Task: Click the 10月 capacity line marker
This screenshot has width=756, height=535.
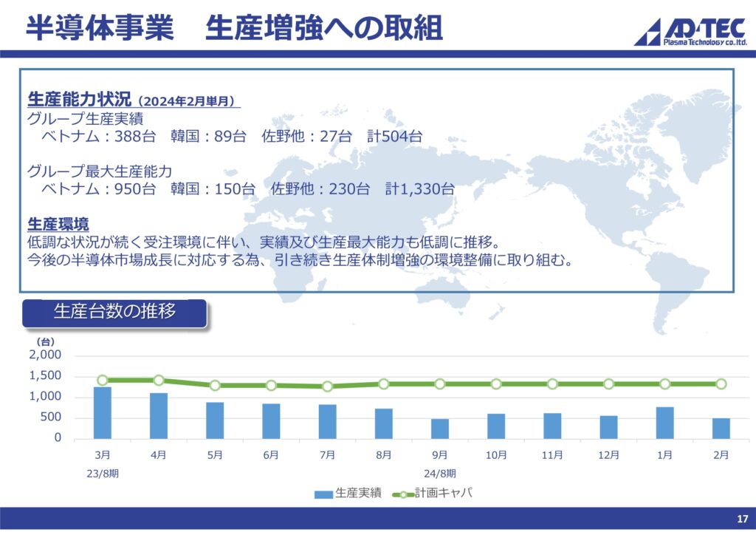Action: click(x=496, y=384)
